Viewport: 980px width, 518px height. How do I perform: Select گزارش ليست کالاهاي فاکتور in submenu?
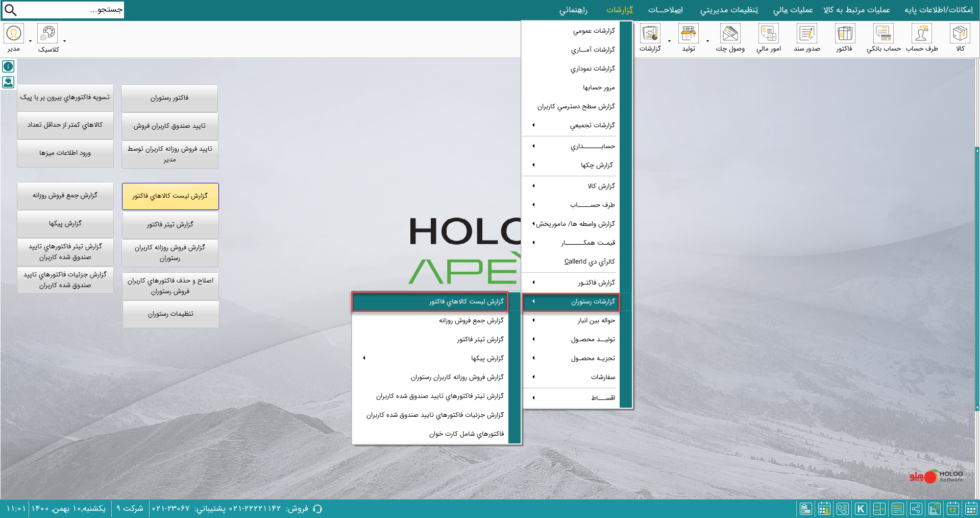(430, 301)
